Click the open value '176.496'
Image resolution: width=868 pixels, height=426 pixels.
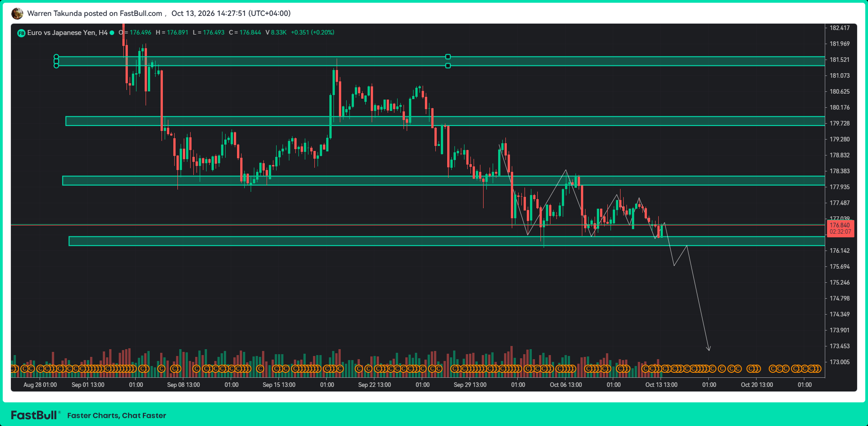(x=141, y=33)
